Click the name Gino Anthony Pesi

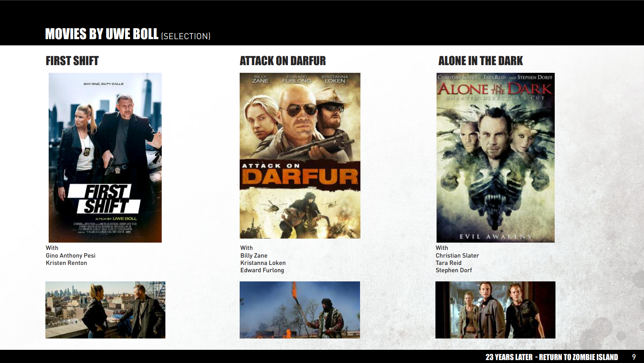click(70, 255)
